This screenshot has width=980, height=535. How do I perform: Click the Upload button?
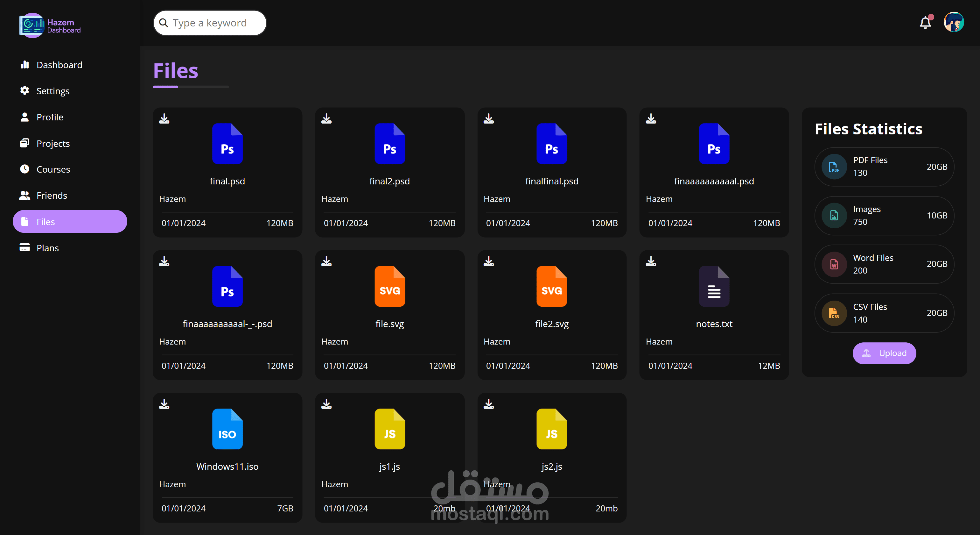tap(884, 353)
